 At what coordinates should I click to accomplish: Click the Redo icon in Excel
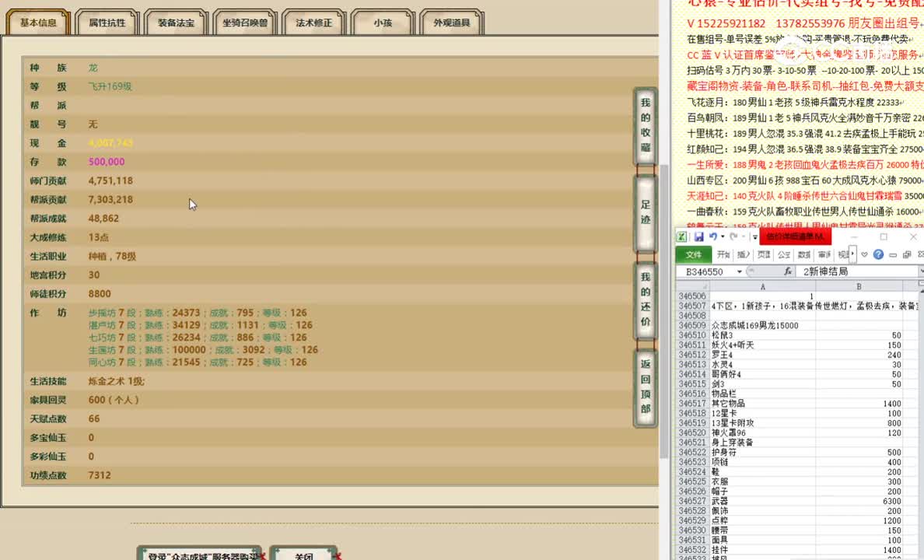733,236
